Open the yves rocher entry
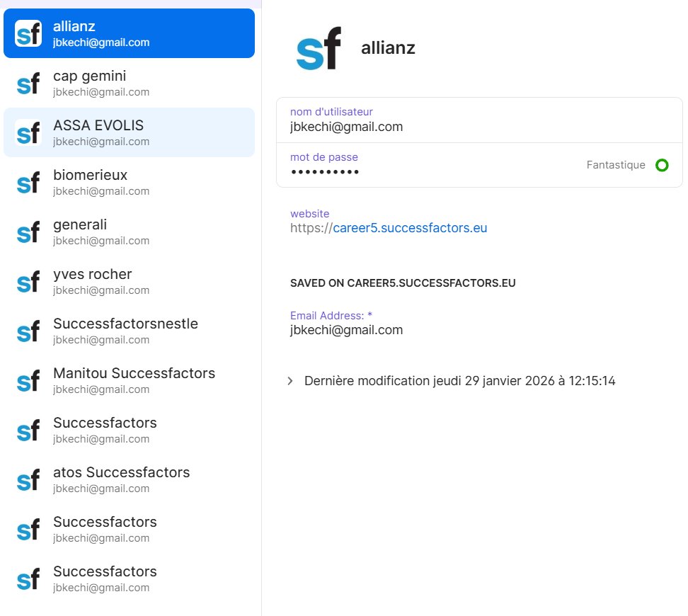Image resolution: width=688 pixels, height=616 pixels. coord(129,281)
